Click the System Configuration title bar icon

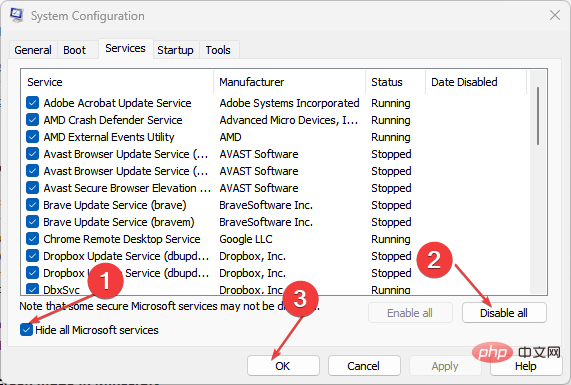[17, 15]
